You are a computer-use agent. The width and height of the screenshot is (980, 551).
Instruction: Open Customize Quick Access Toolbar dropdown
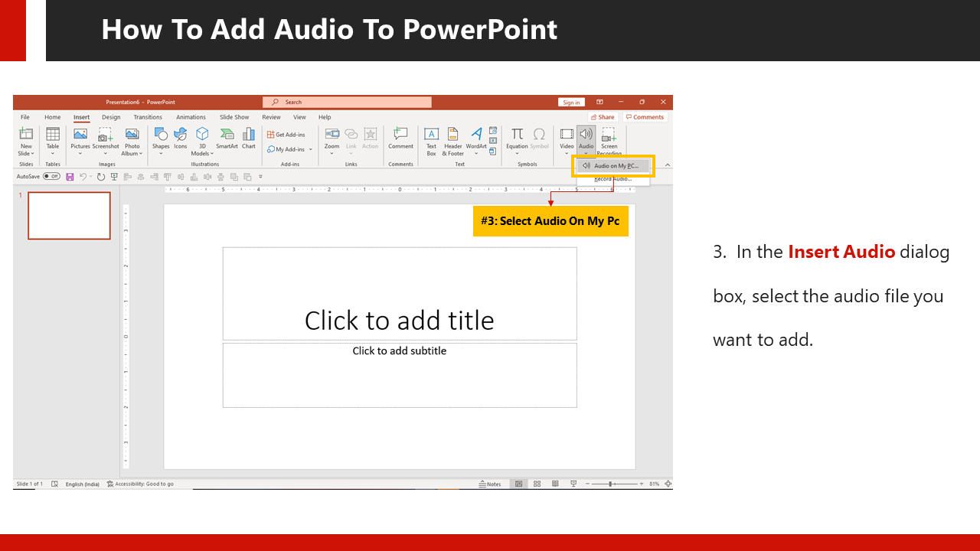click(x=260, y=177)
